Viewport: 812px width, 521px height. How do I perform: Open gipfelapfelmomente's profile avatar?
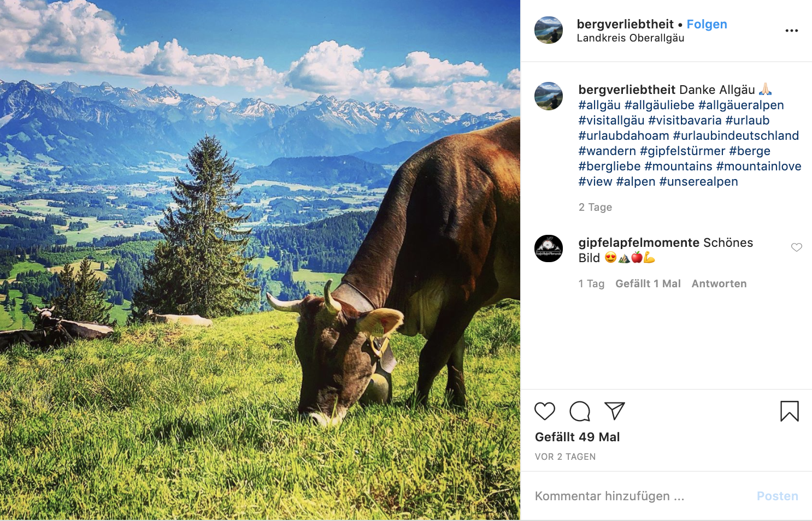(548, 248)
